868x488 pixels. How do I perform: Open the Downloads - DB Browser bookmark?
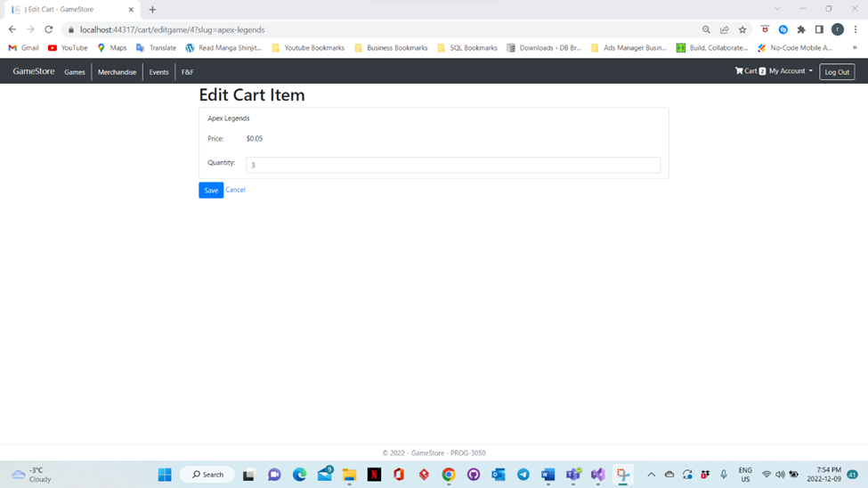(x=544, y=47)
